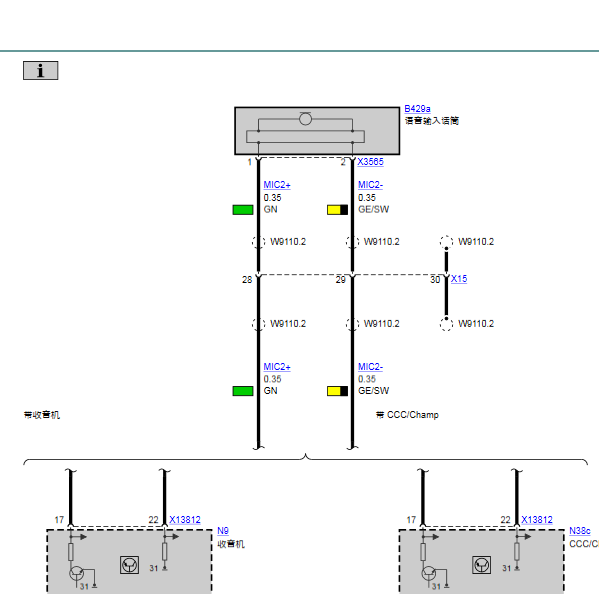Click the transistor symbol in N38c block
Screen dimensions: 599x594
(x=429, y=573)
